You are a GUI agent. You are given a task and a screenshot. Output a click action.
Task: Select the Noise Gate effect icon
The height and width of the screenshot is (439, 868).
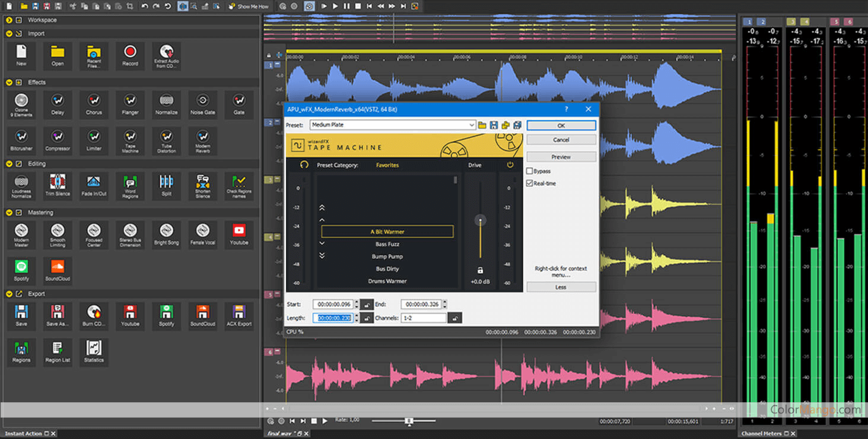pyautogui.click(x=203, y=104)
